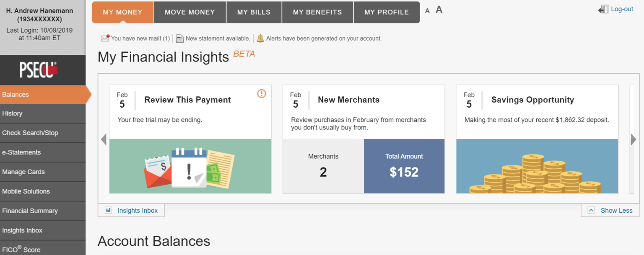The image size is (644, 255).
Task: Open the Insights Inbox button
Action: (x=131, y=211)
